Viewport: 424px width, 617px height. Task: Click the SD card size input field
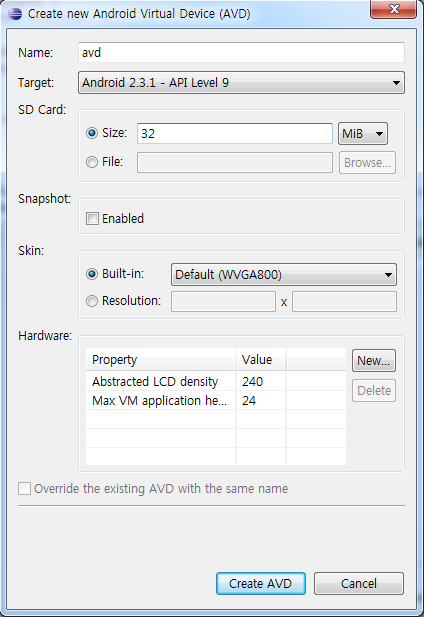tap(235, 133)
